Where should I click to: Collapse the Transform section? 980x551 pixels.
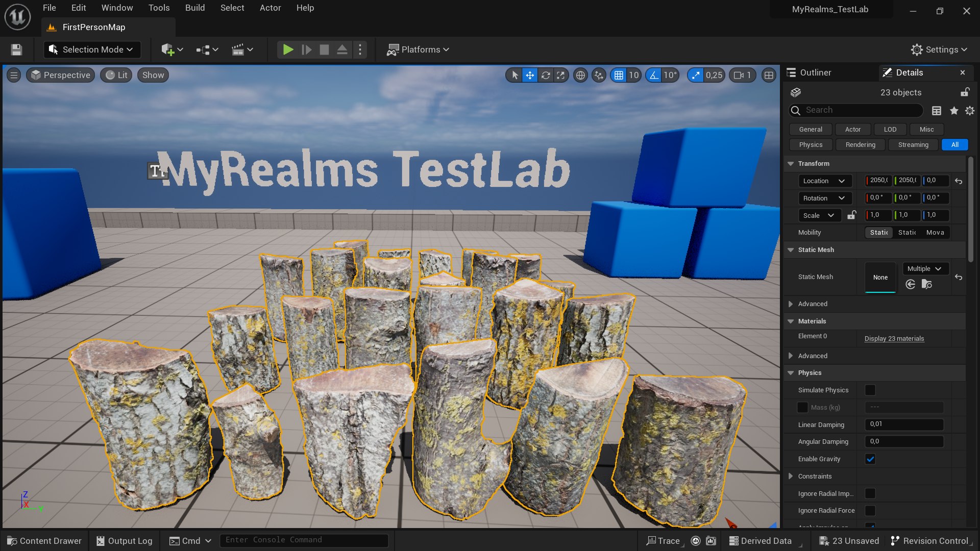tap(791, 164)
